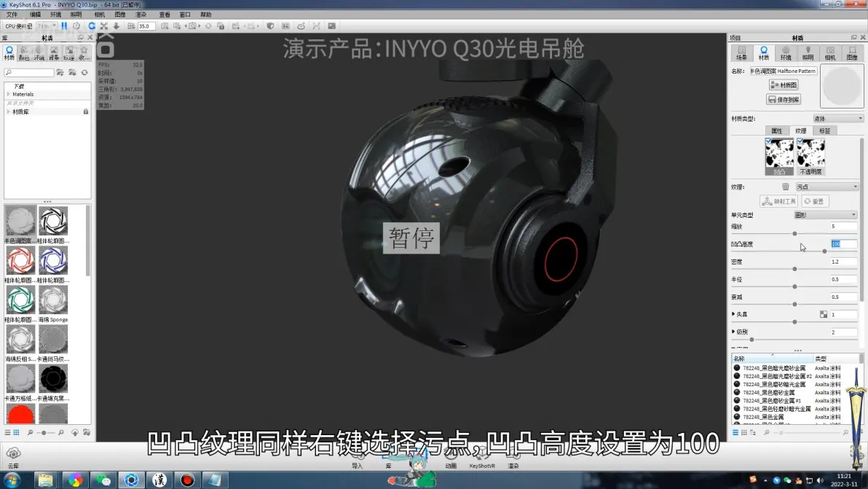This screenshot has width=868, height=489.
Task: Switch library to list view icon
Action: pos(8,432)
